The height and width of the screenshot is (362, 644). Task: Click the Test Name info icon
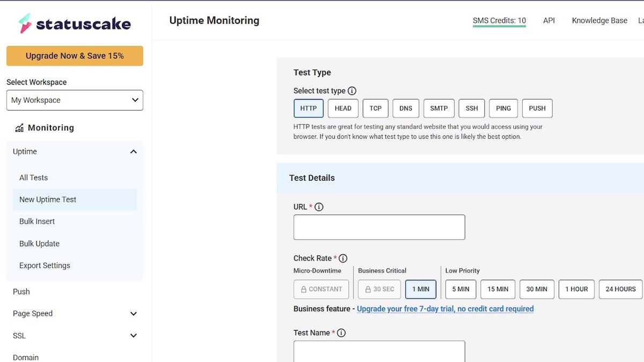(x=341, y=333)
